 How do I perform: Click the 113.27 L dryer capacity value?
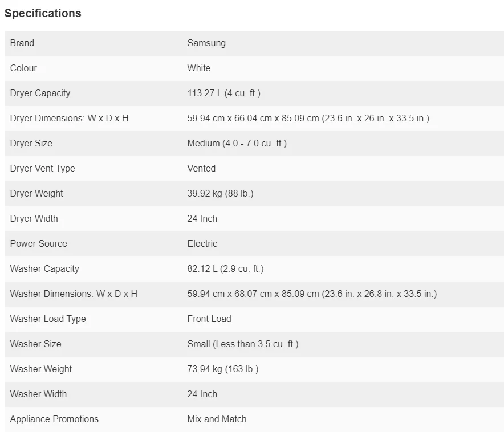tap(223, 93)
